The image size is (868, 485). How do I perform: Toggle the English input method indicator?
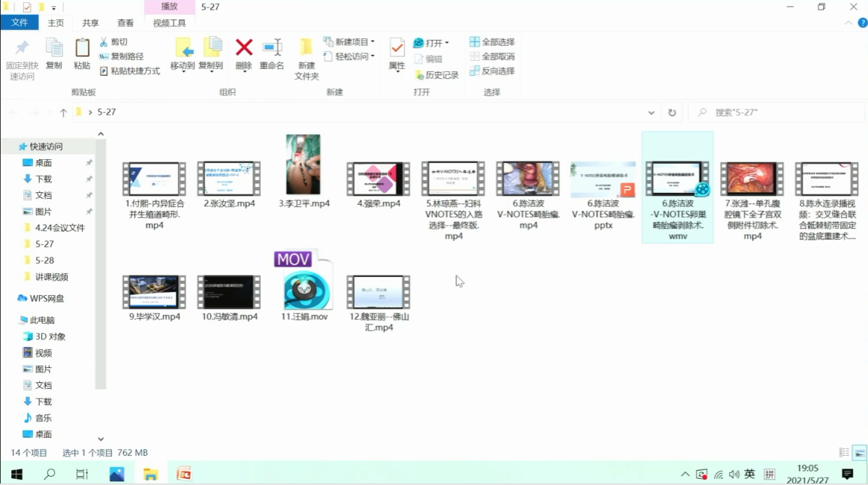pos(749,474)
